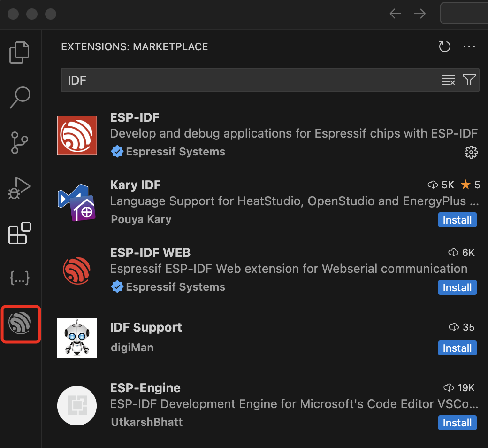Install the IDF Support extension
The width and height of the screenshot is (488, 448).
click(457, 348)
